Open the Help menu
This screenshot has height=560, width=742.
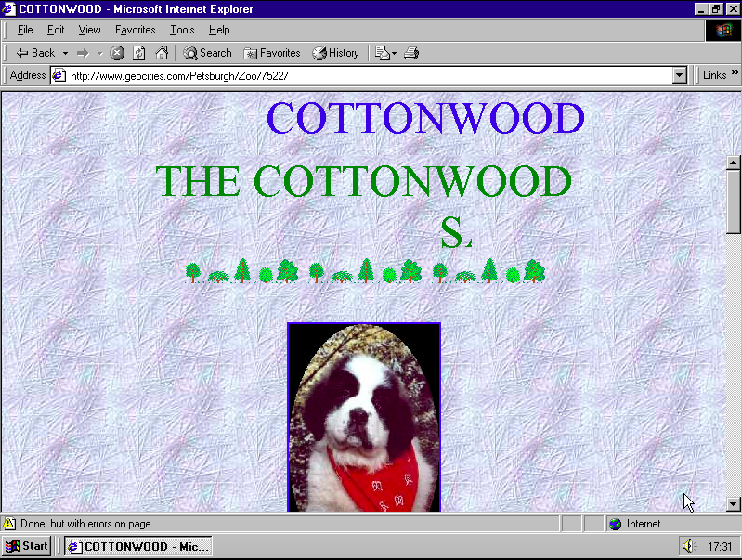pyautogui.click(x=219, y=30)
